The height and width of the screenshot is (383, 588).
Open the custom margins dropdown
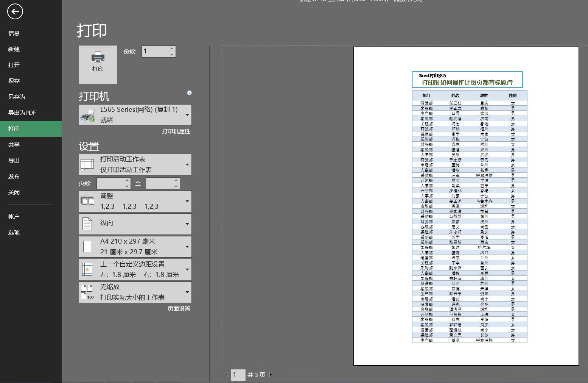tap(187, 269)
